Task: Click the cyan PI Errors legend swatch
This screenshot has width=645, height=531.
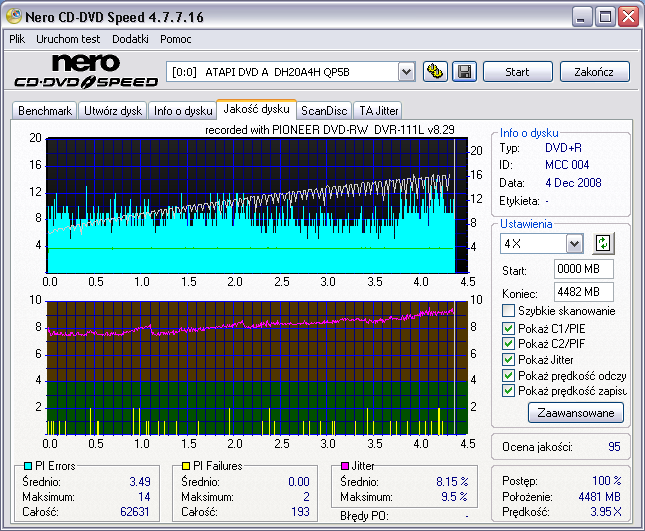Action: pos(28,466)
